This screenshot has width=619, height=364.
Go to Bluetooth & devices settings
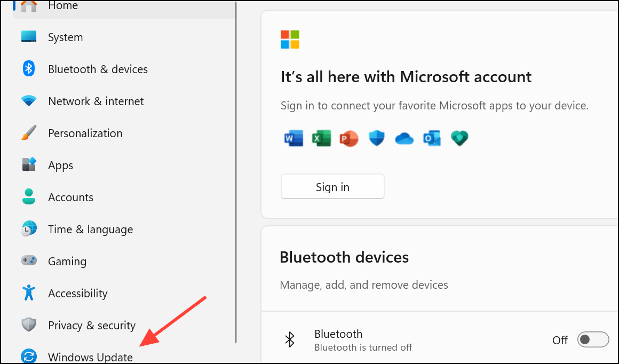[124, 69]
